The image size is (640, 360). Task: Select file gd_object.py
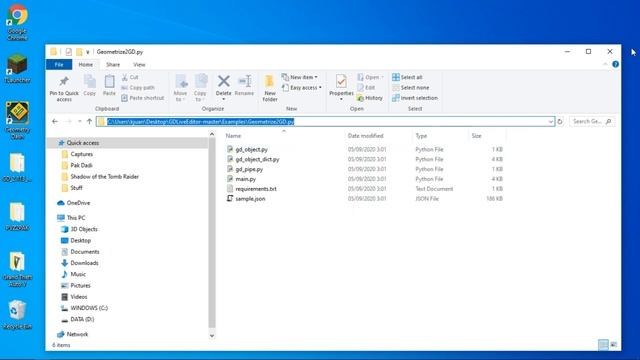[x=251, y=149]
